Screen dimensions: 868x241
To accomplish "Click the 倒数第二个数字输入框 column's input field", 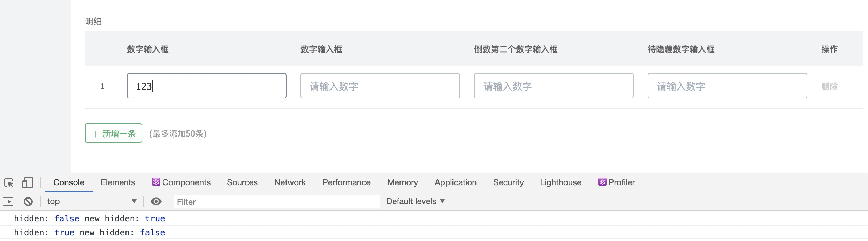I will tap(554, 86).
